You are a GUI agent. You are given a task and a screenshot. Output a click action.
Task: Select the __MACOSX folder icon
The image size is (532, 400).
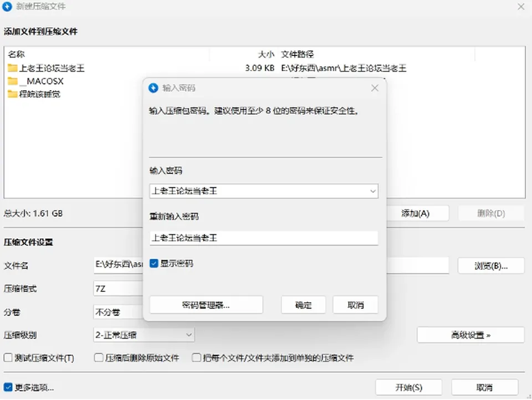point(13,81)
